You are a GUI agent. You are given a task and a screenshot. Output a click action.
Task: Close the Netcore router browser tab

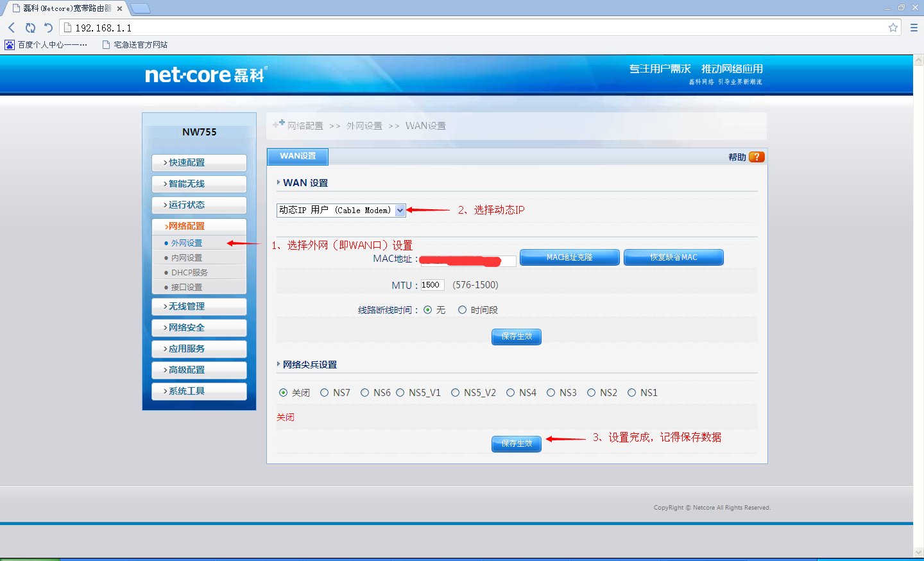119,8
